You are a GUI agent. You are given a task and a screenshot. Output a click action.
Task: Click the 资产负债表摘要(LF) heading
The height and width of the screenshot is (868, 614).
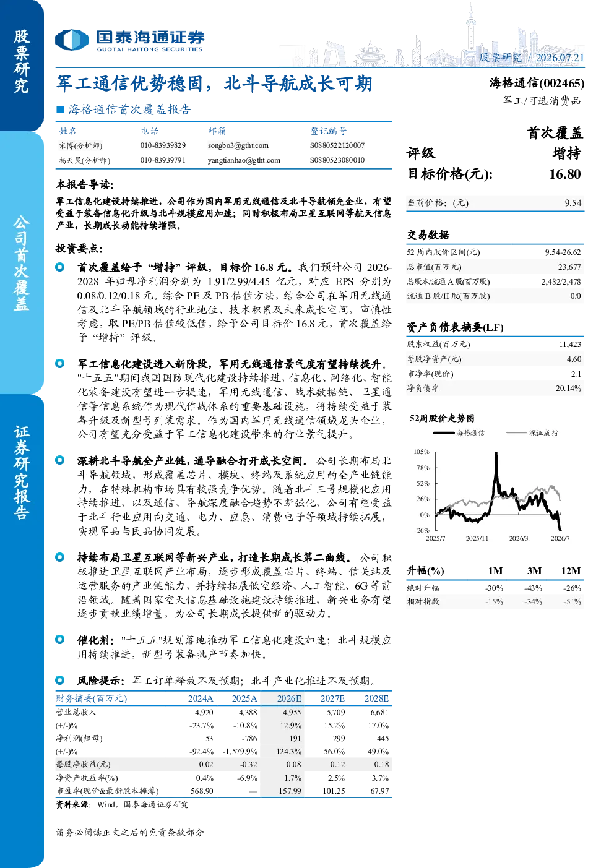[x=455, y=327]
